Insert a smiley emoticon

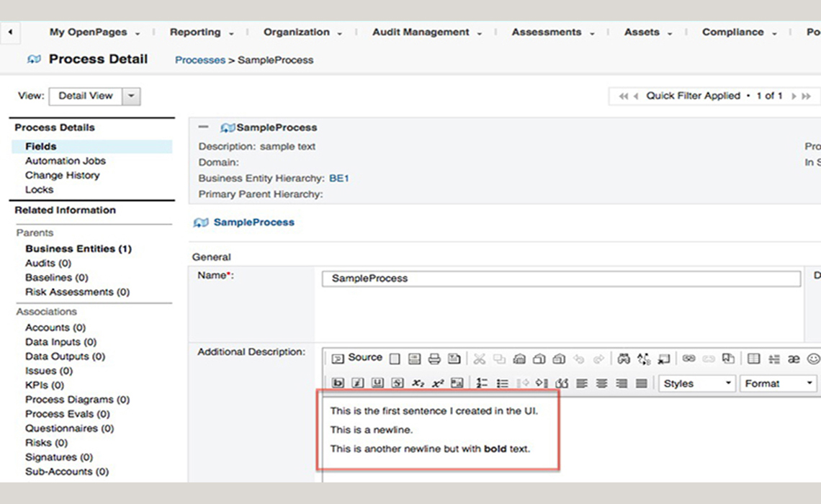click(813, 359)
